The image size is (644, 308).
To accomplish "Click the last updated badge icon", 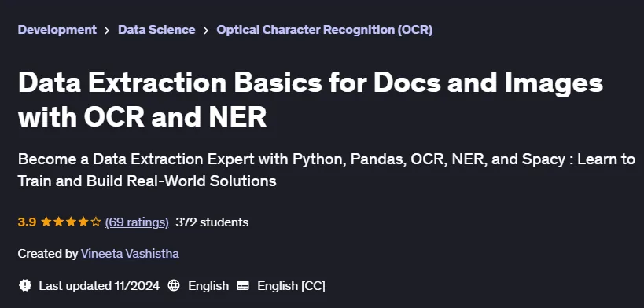I will click(x=25, y=285).
